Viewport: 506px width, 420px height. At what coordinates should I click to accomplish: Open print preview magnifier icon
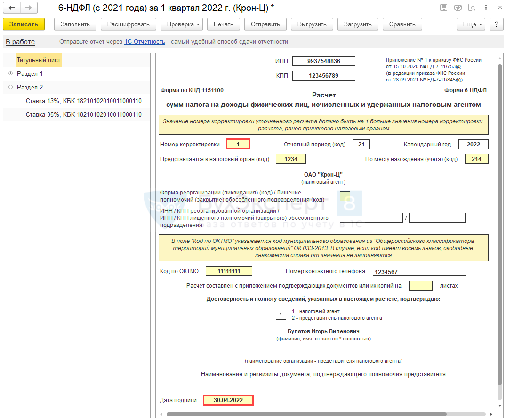click(472, 8)
